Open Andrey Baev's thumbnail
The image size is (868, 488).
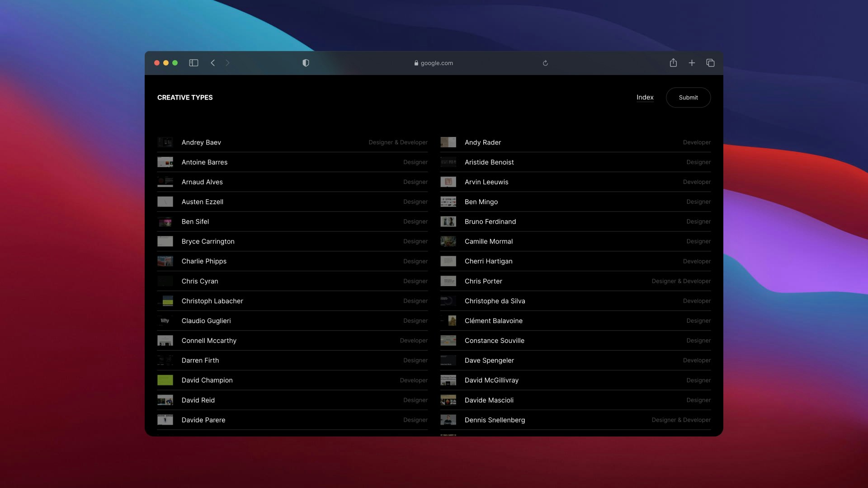165,142
